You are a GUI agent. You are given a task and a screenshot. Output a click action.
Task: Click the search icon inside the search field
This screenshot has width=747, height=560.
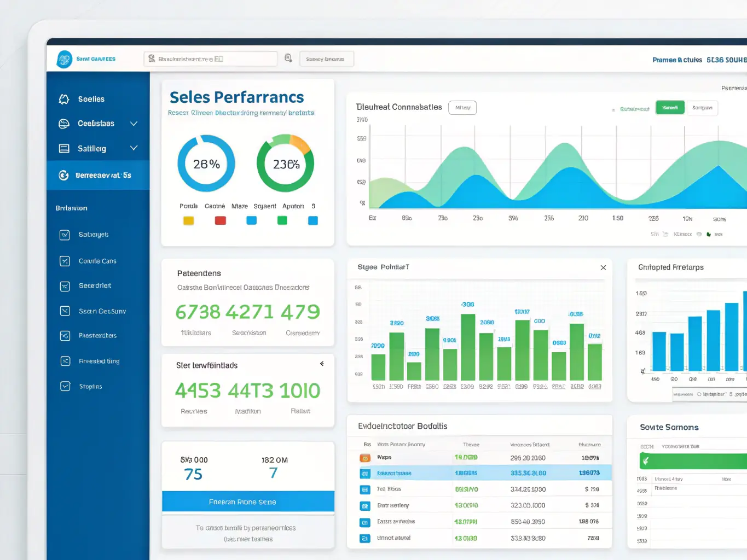(152, 59)
